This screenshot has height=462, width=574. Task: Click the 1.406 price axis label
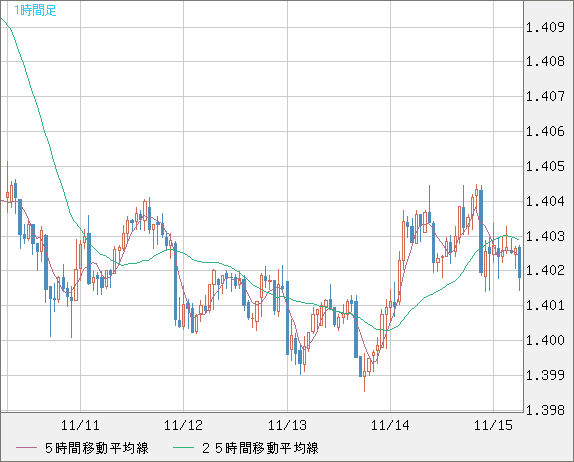pyautogui.click(x=545, y=131)
